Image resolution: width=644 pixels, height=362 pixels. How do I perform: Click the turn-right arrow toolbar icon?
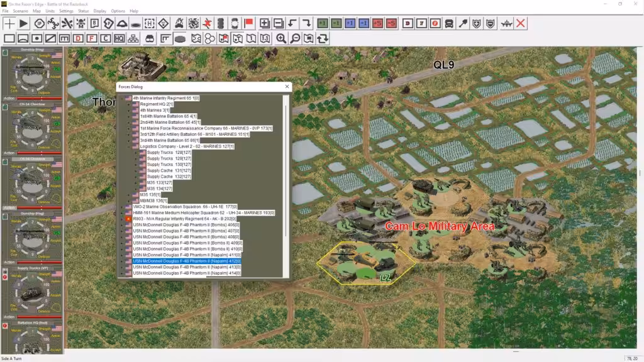click(x=306, y=23)
